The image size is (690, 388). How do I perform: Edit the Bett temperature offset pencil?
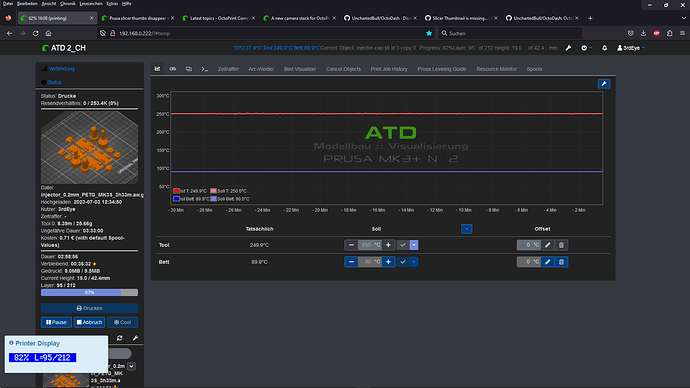[547, 262]
